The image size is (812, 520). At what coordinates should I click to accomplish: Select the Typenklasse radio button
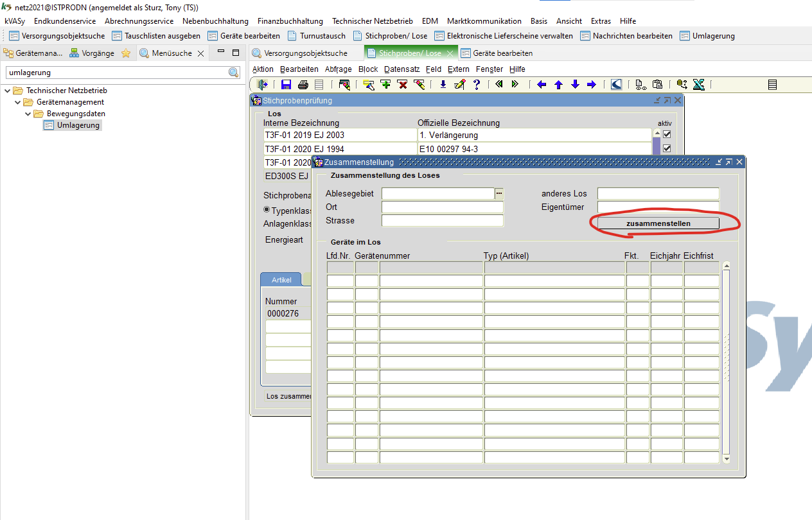pos(267,210)
